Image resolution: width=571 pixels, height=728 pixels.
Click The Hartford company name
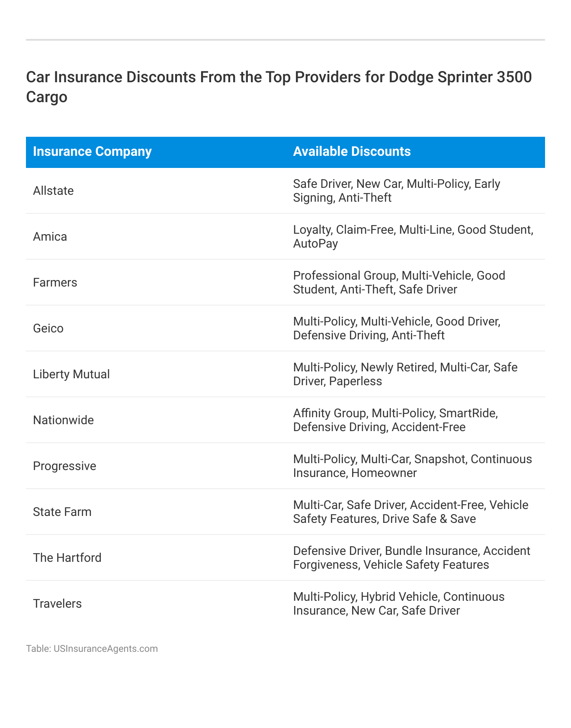coord(67,558)
